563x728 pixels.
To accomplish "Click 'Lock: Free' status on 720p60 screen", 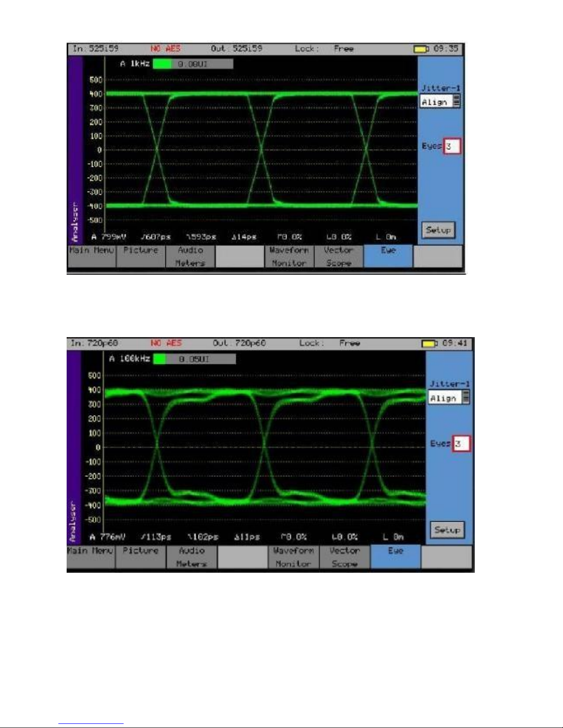I will coord(330,343).
